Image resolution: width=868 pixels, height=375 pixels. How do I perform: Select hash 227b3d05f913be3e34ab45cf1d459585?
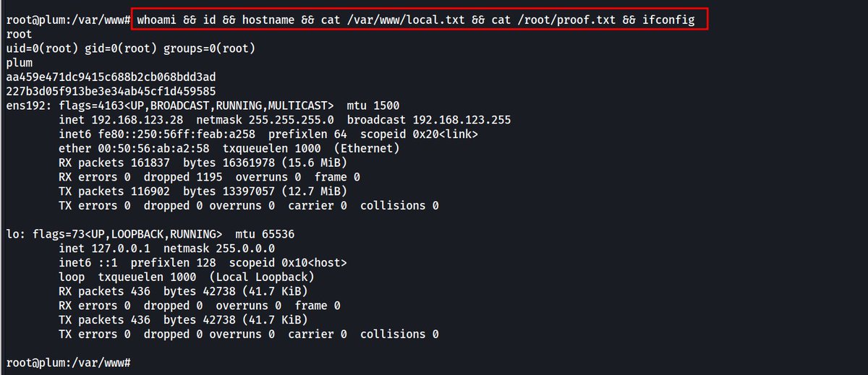(111, 91)
